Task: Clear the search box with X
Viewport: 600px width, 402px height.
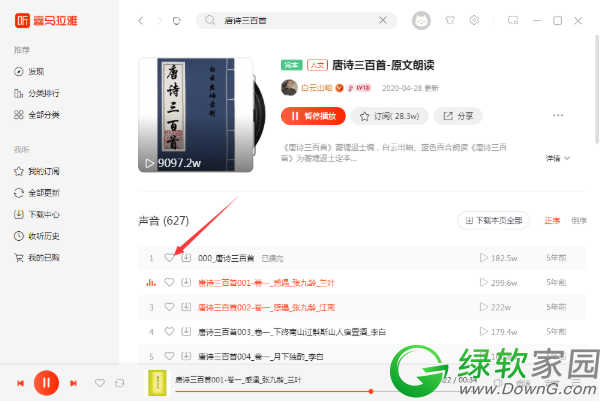Action: pyautogui.click(x=383, y=20)
